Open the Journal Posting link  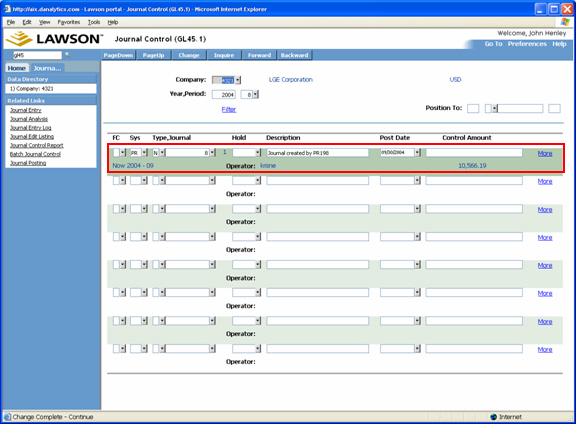28,163
